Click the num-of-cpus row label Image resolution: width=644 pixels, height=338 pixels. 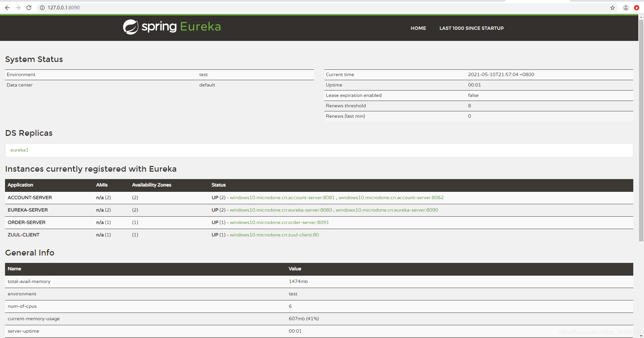(x=22, y=306)
